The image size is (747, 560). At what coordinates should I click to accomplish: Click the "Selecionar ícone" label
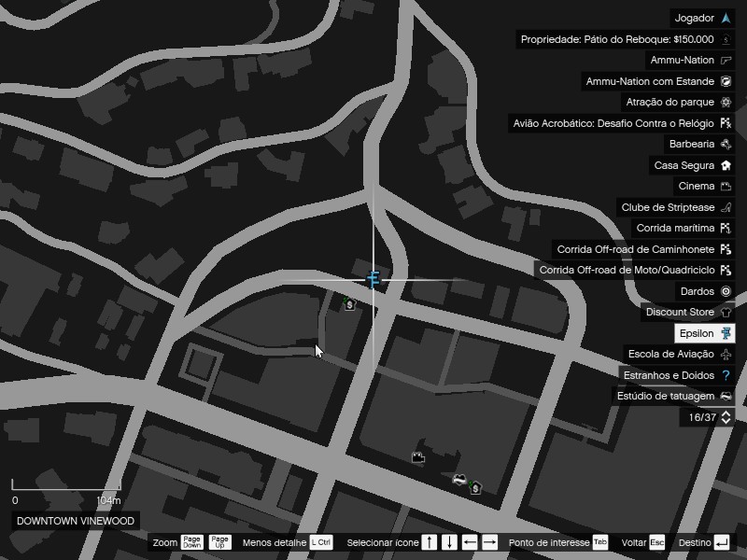[x=383, y=543]
